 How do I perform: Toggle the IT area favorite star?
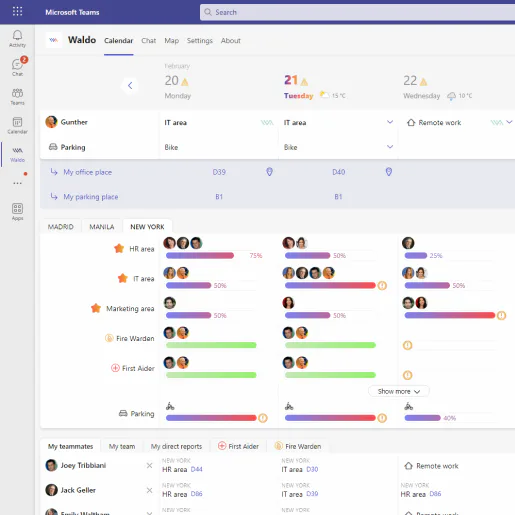123,278
